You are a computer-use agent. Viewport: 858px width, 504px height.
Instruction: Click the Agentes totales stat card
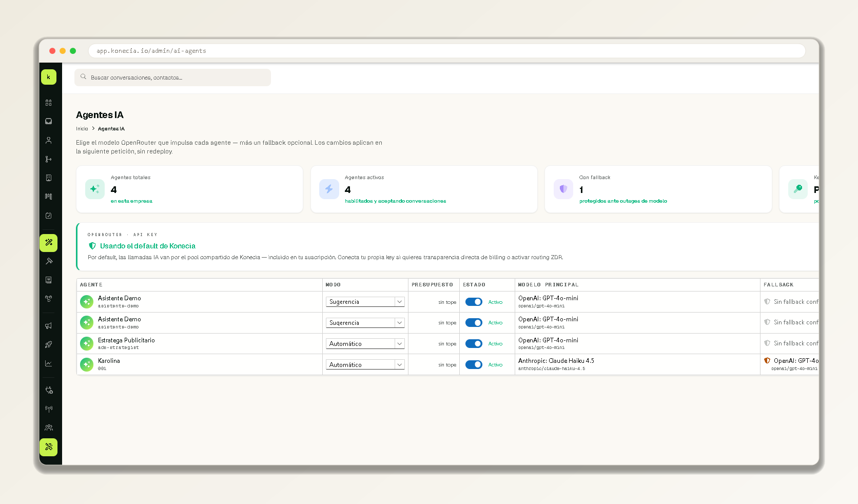click(x=189, y=189)
